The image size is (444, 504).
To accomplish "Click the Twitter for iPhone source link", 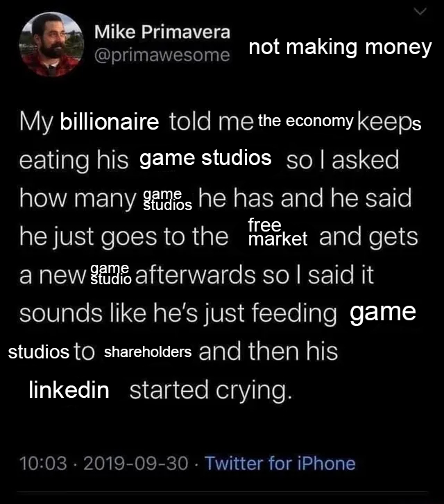I will 280,463.
